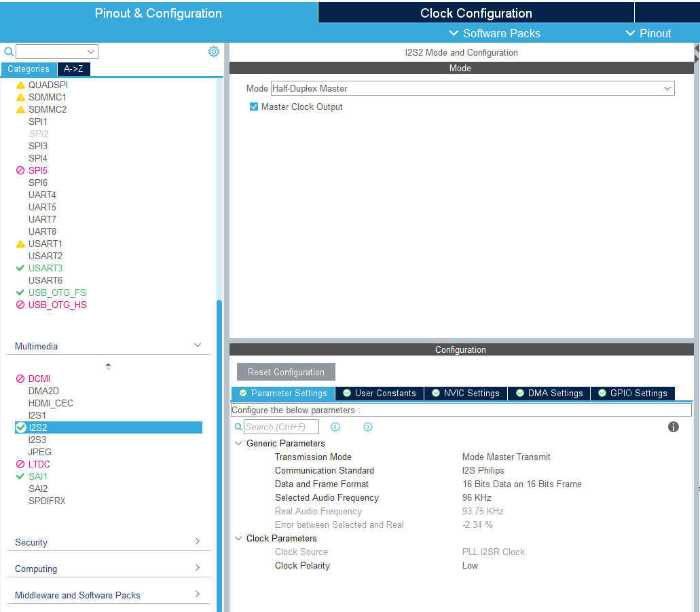The image size is (700, 612).
Task: Click the sort arrows under Multimedia
Action: coord(108,366)
